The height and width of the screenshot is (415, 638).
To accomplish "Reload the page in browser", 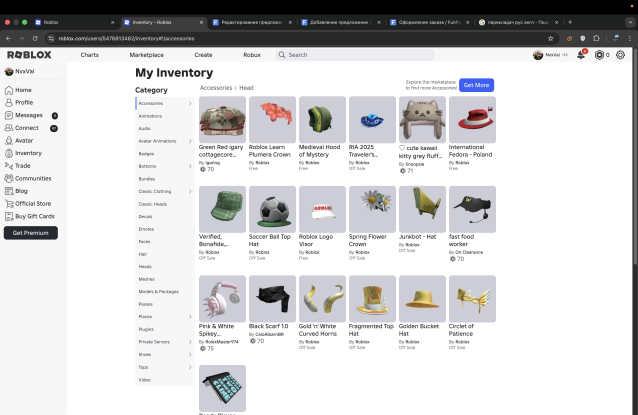I will 36,38.
